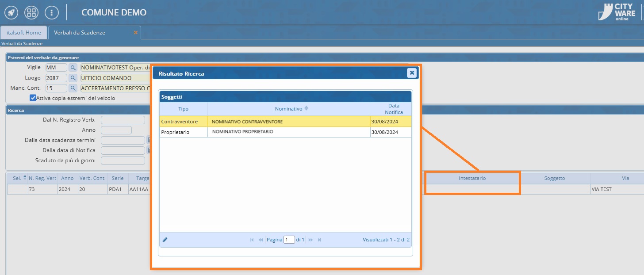Open the apps grid menu icon
Image resolution: width=644 pixels, height=275 pixels.
click(x=31, y=12)
